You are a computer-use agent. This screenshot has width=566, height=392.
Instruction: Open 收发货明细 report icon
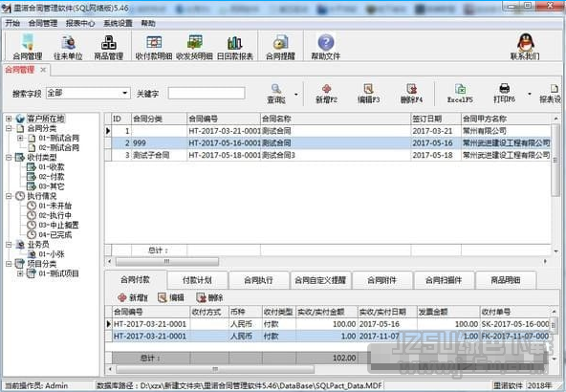pos(195,47)
